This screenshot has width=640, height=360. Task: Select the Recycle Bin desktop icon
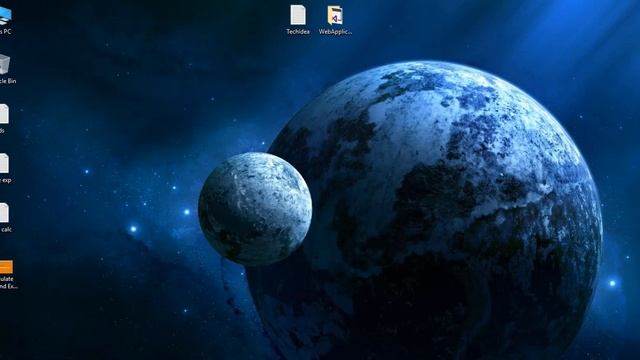pyautogui.click(x=4, y=64)
